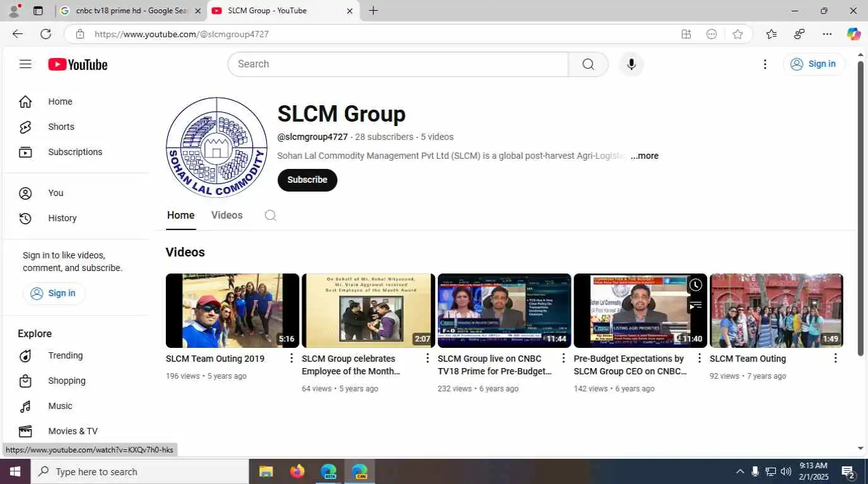
Task: Open browser favorites list icon
Action: [771, 34]
